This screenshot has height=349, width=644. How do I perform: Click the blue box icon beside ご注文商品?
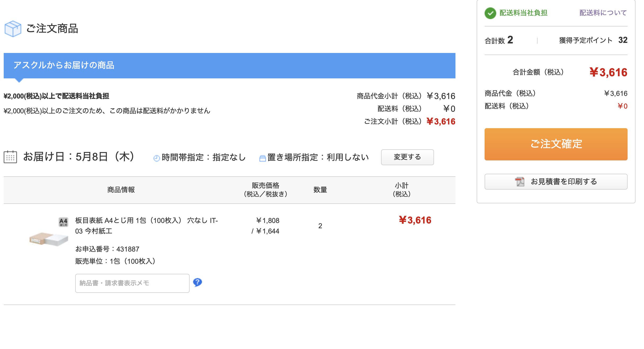pos(13,29)
